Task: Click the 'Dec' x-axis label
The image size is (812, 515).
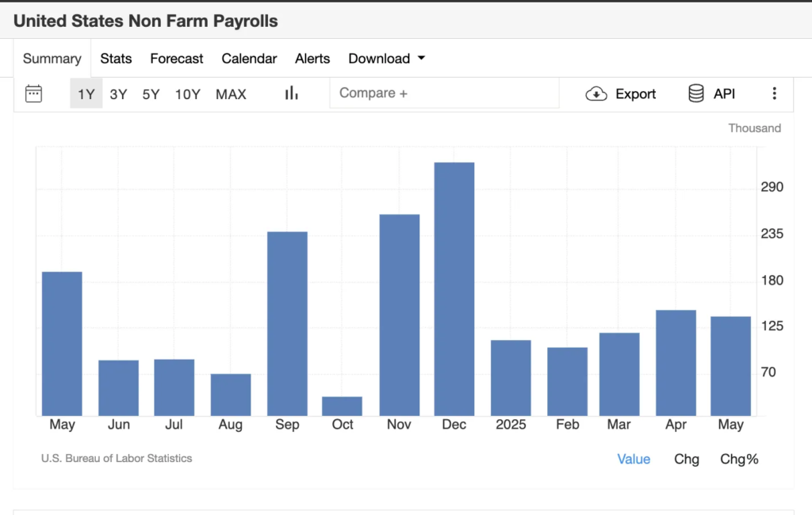Action: pyautogui.click(x=454, y=425)
